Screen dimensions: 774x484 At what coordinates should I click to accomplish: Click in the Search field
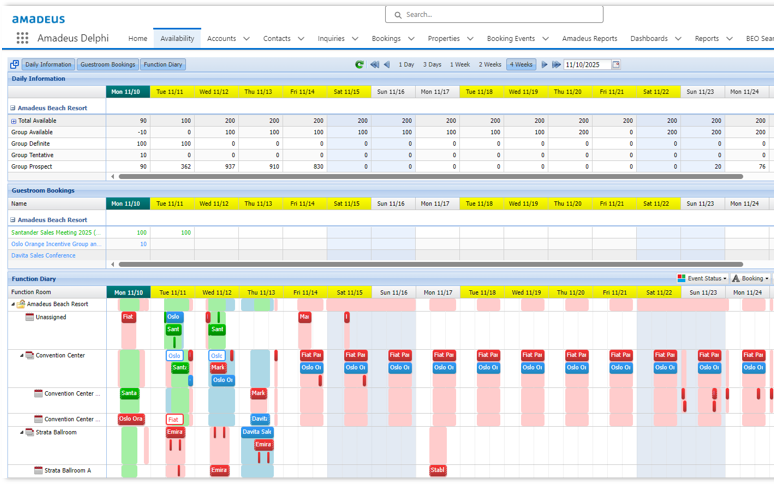tap(494, 15)
